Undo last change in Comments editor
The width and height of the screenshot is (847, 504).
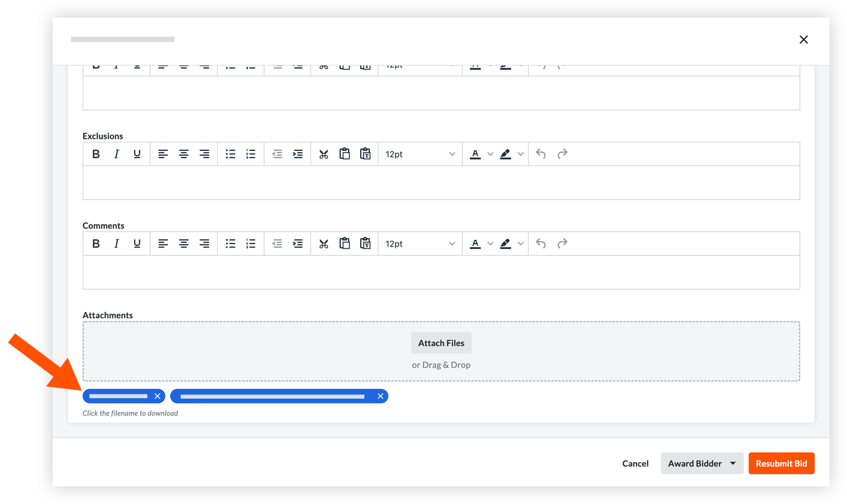(541, 244)
